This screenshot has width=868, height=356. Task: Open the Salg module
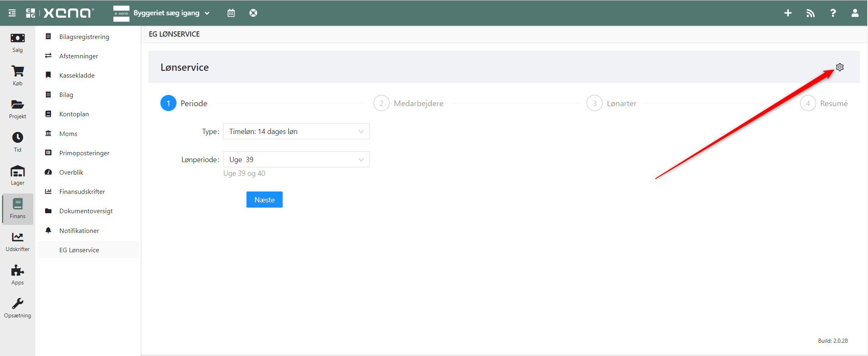17,43
